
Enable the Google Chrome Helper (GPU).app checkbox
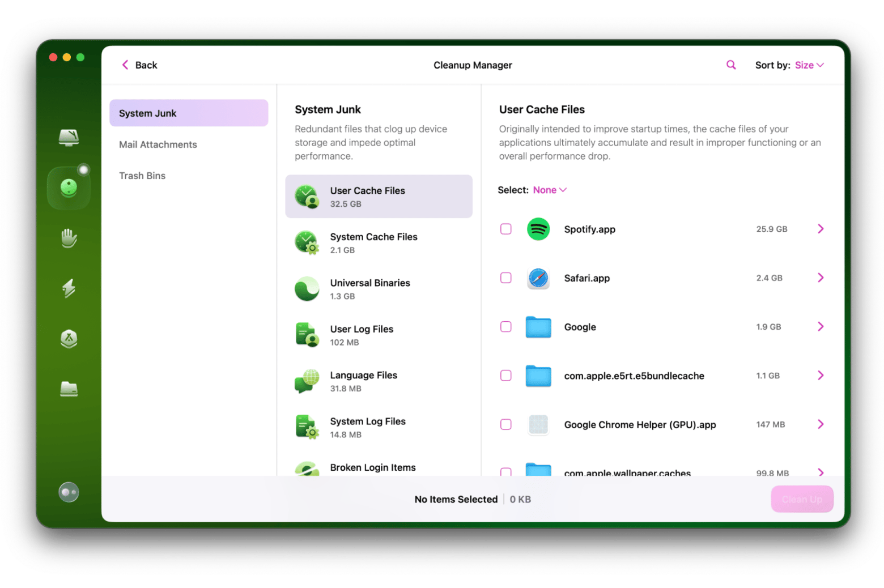point(506,424)
